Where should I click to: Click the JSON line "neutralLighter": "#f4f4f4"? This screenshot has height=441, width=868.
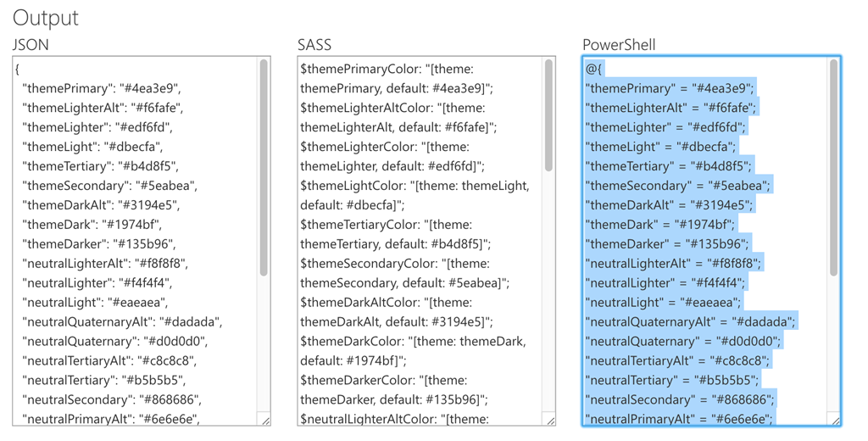97,282
